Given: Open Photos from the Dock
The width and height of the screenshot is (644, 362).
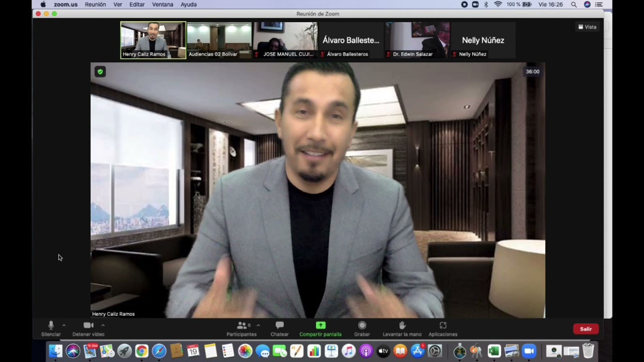Looking at the screenshot, I should point(245,351).
